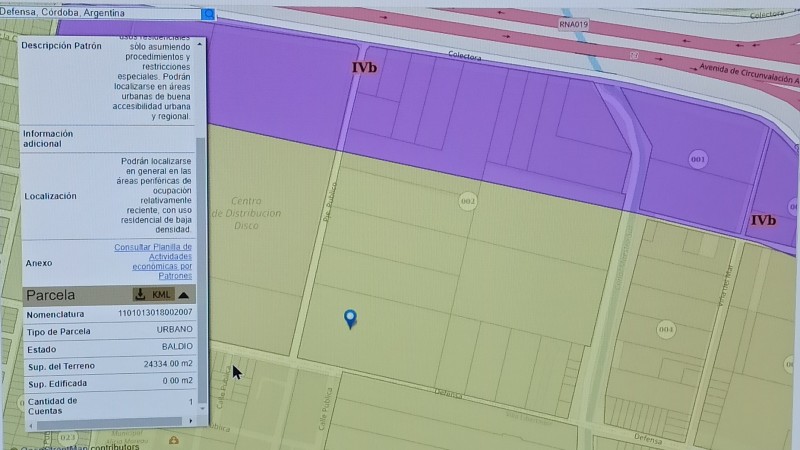Click the address search input field
The height and width of the screenshot is (450, 800).
tap(100, 14)
